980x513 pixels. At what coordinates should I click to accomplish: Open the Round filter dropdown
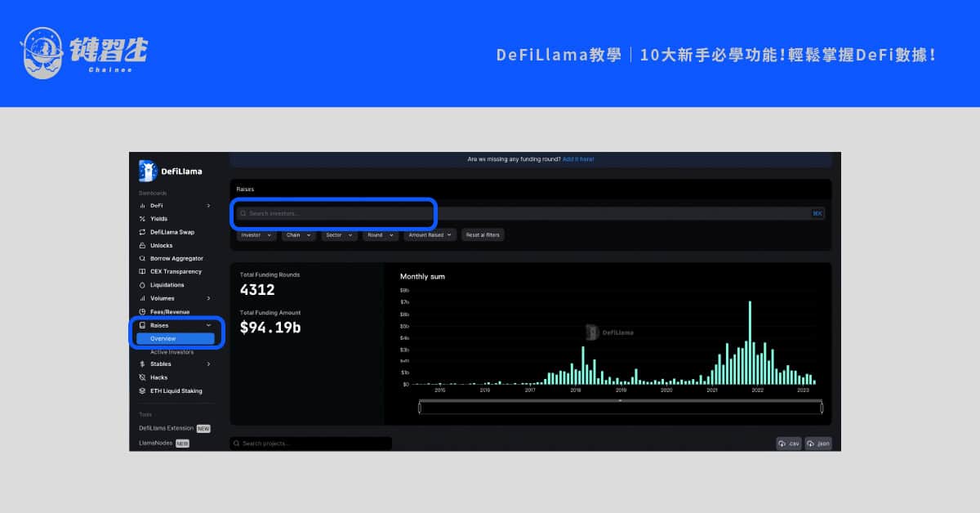[x=381, y=234]
